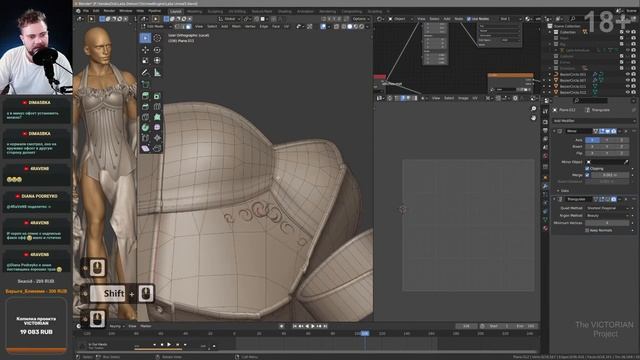Select the Smooth tool
The height and width of the screenshot is (360, 640).
[x=157, y=127]
